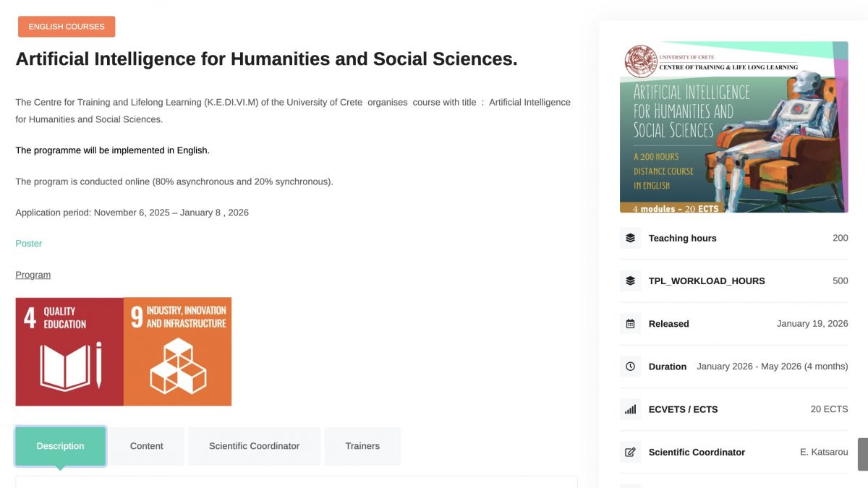This screenshot has height=488, width=868.
Task: Click the signal bars icon beside ECVETS / ECTS
Action: (x=630, y=409)
